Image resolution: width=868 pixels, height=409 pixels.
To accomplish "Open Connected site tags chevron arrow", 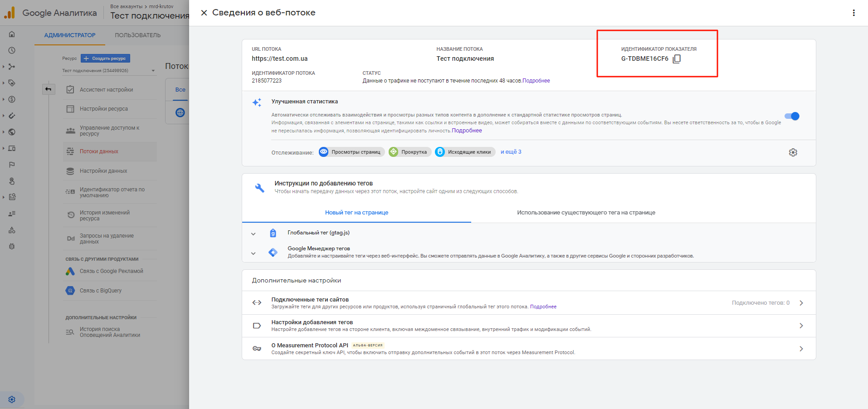I will tap(801, 303).
